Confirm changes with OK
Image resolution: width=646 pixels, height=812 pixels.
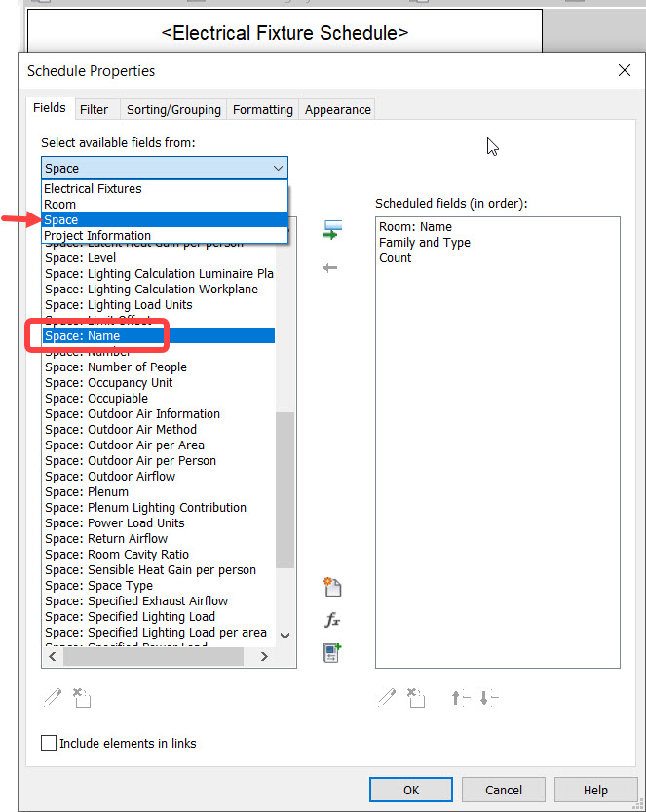click(410, 790)
